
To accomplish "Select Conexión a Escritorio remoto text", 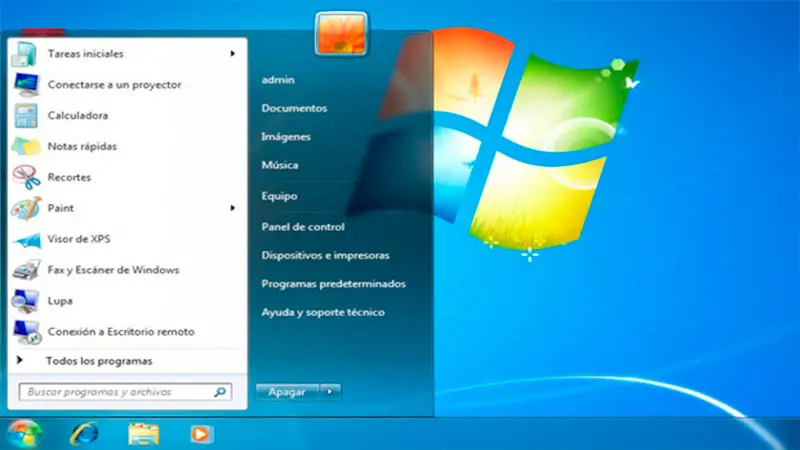I will click(121, 332).
